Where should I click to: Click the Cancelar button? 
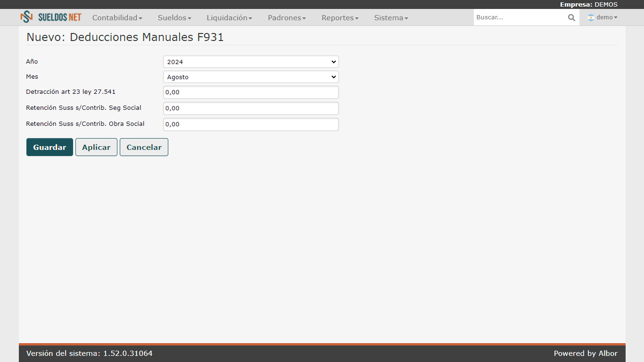pyautogui.click(x=144, y=147)
